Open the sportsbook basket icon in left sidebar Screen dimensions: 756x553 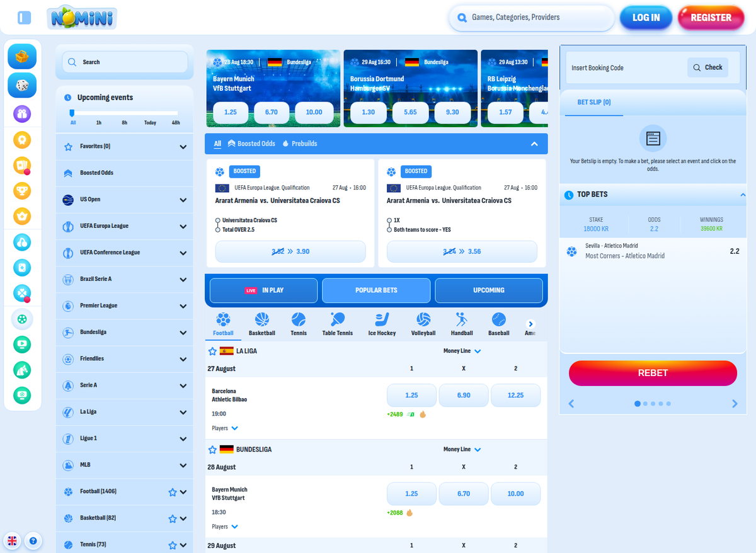tap(22, 57)
